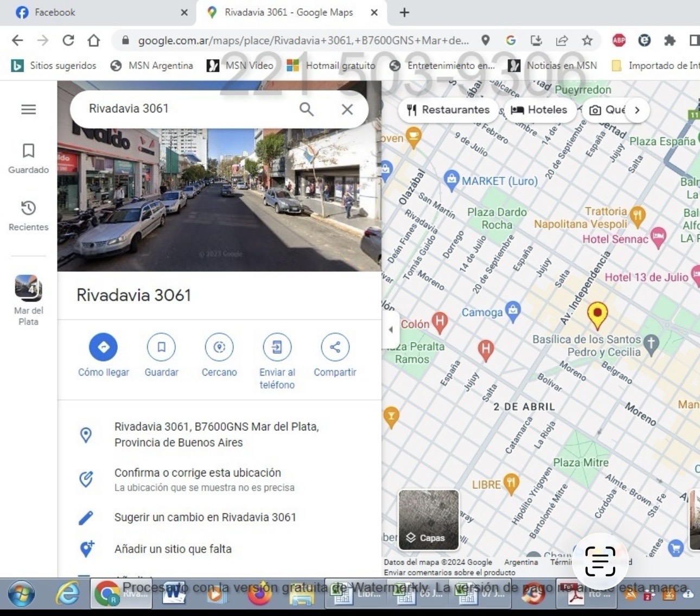Image resolution: width=700 pixels, height=616 pixels.
Task: Filter map by Hoteles
Action: [x=539, y=110]
